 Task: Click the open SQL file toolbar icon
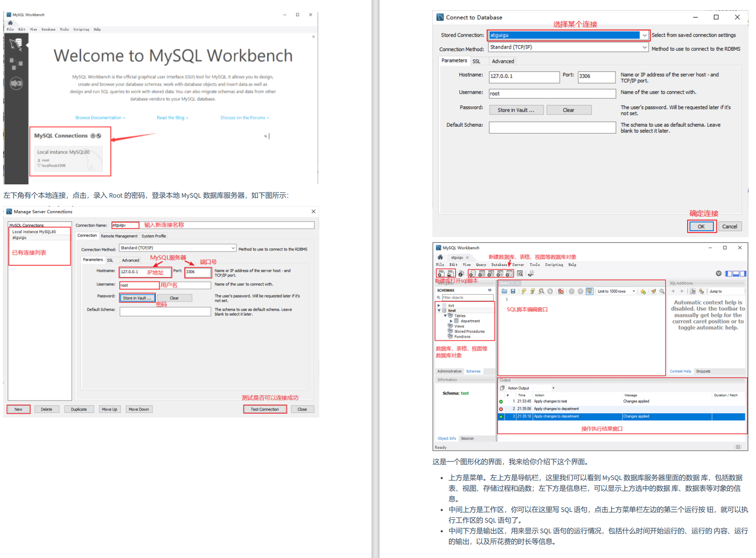pos(450,273)
